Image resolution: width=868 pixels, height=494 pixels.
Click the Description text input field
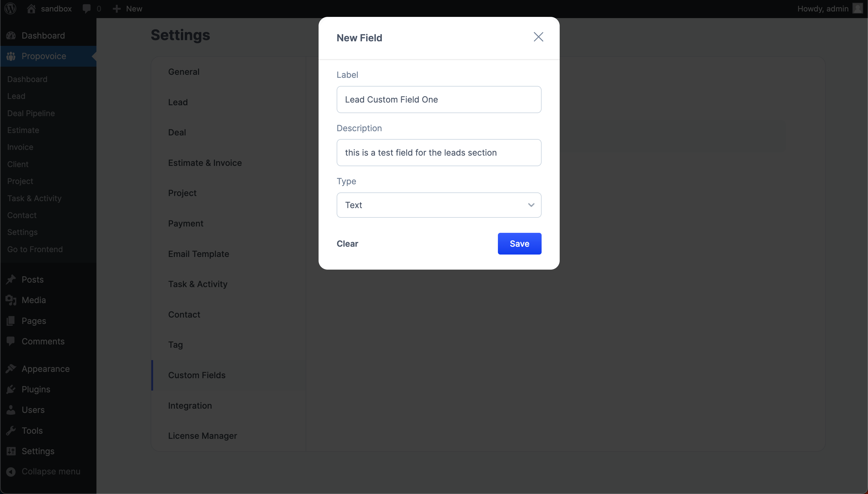click(x=439, y=153)
